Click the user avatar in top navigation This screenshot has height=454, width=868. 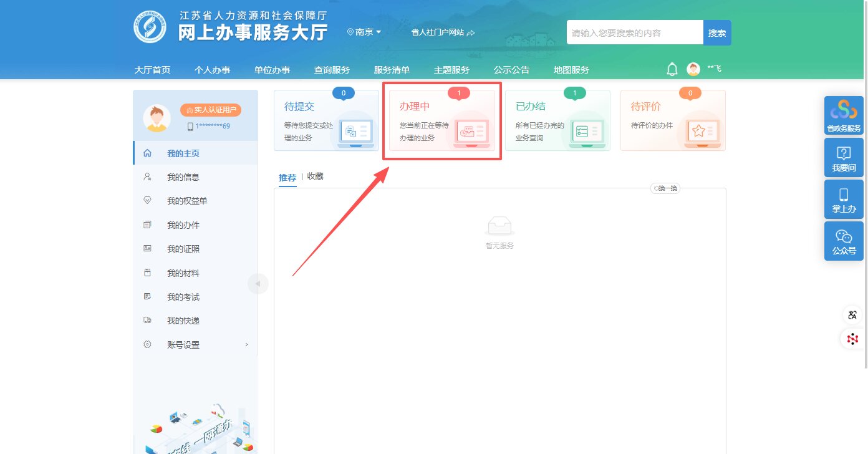693,69
